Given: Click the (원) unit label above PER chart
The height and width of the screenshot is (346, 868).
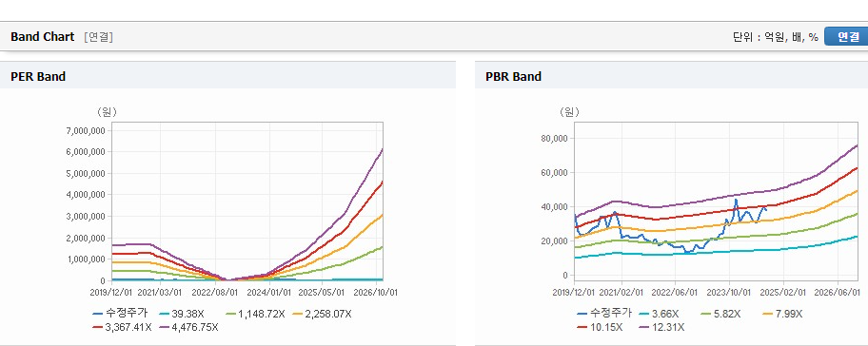Looking at the screenshot, I should pyautogui.click(x=107, y=112).
